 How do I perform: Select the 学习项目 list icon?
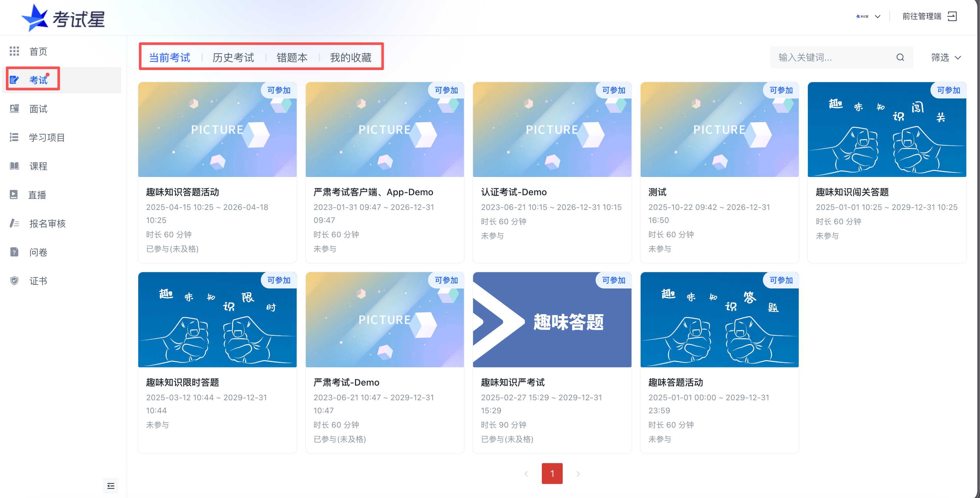tap(14, 137)
